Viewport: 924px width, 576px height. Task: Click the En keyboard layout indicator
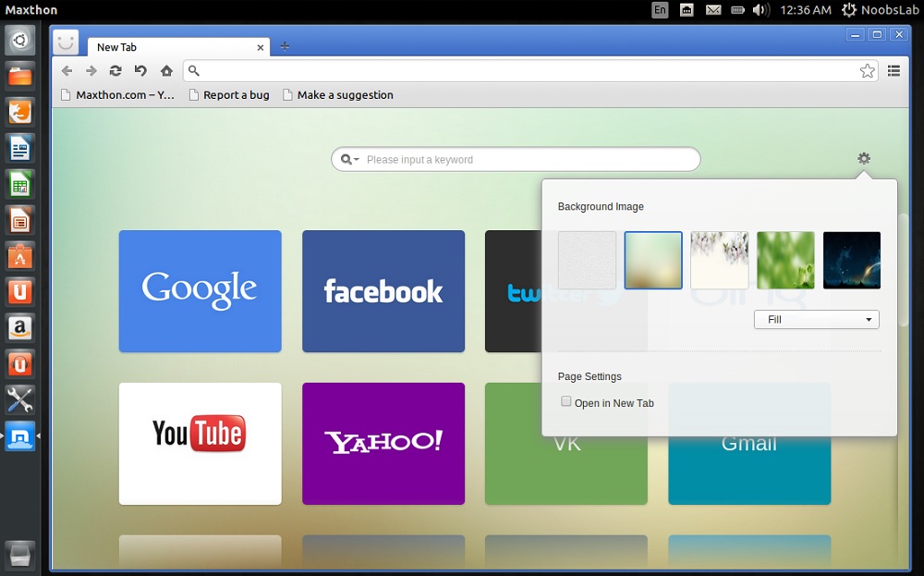tap(660, 9)
